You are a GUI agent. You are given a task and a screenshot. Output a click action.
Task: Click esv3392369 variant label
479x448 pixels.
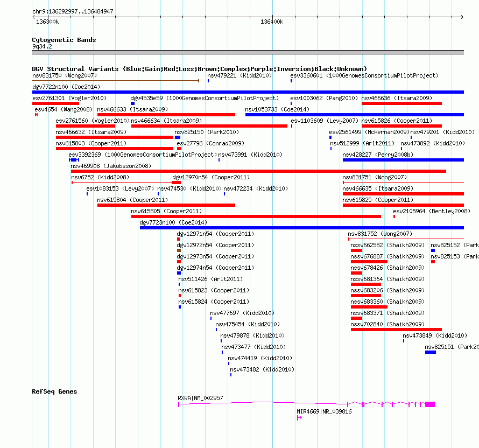pyautogui.click(x=143, y=155)
